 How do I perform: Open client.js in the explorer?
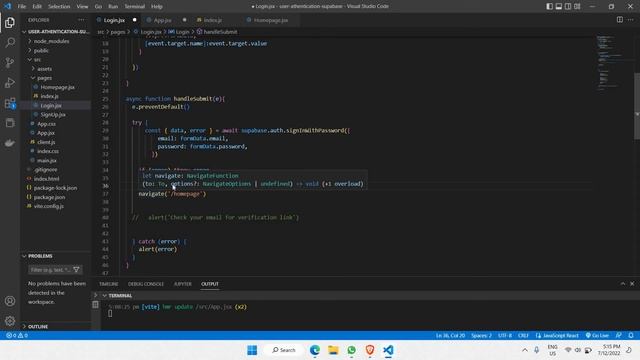click(46, 142)
